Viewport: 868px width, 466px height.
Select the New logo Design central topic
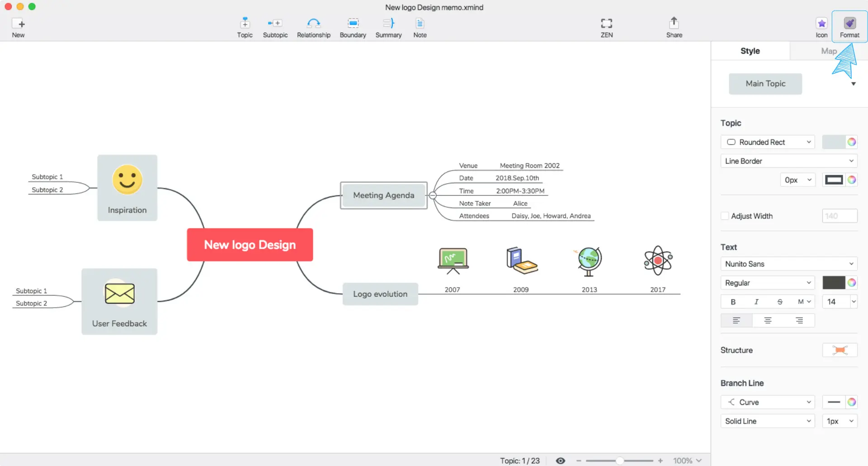tap(250, 245)
